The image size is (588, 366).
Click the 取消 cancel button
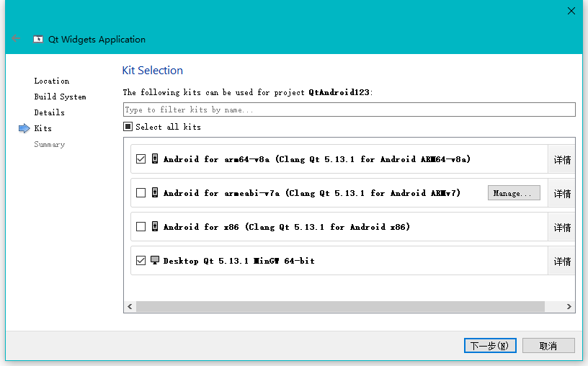coord(548,345)
